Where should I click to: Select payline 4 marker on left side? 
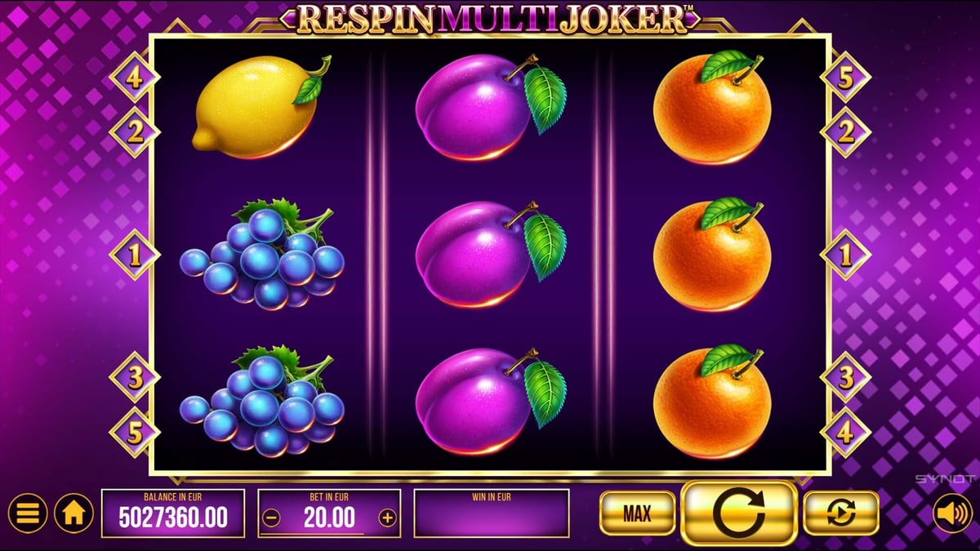(135, 77)
